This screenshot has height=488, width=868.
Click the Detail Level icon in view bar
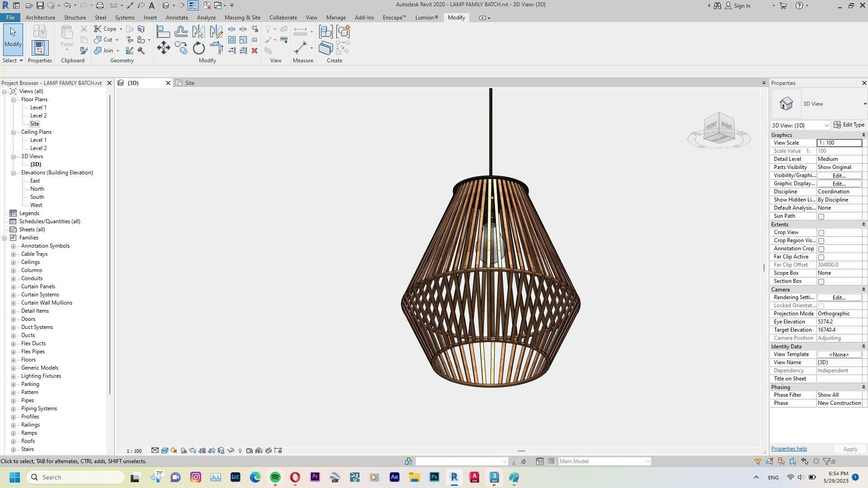click(155, 450)
